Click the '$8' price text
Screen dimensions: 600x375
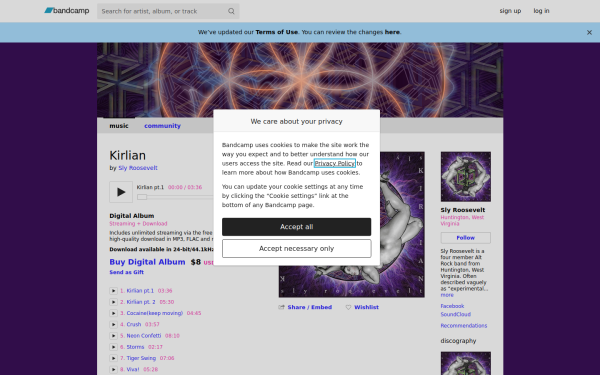coord(196,262)
